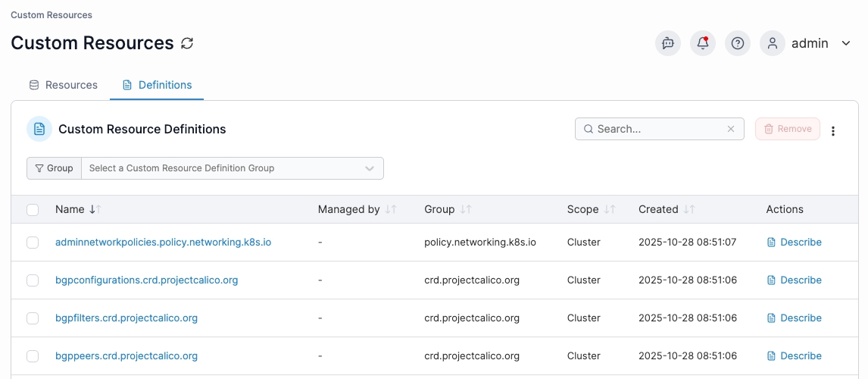Open the three-dot more options menu
Image resolution: width=868 pixels, height=379 pixels.
pos(833,130)
